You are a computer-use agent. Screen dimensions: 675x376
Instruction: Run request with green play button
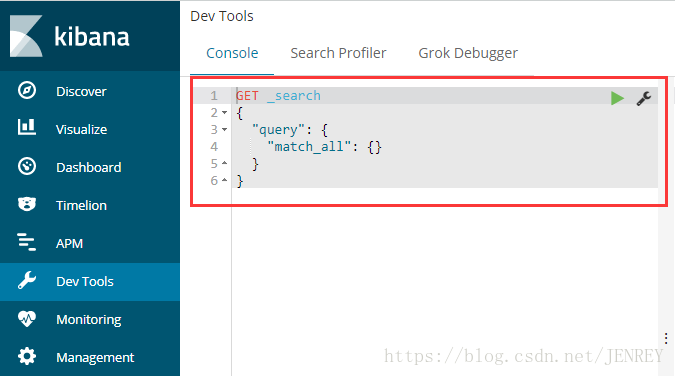(x=617, y=98)
